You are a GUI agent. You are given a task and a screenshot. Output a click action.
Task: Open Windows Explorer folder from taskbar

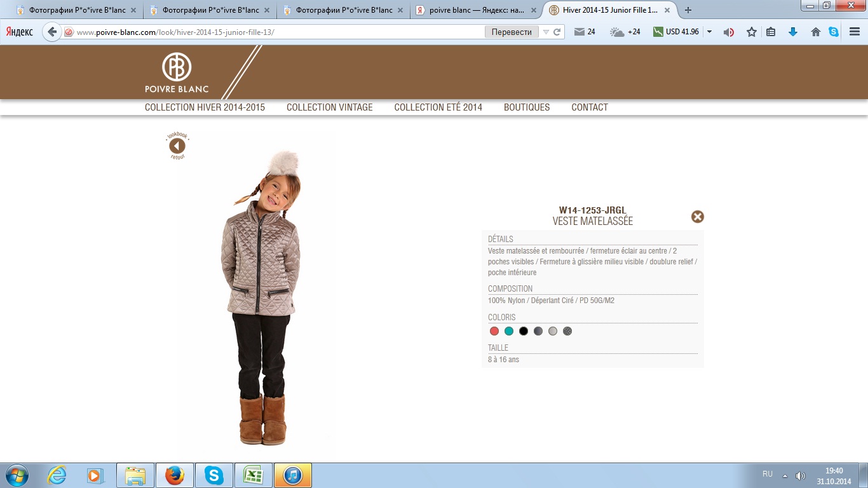135,475
